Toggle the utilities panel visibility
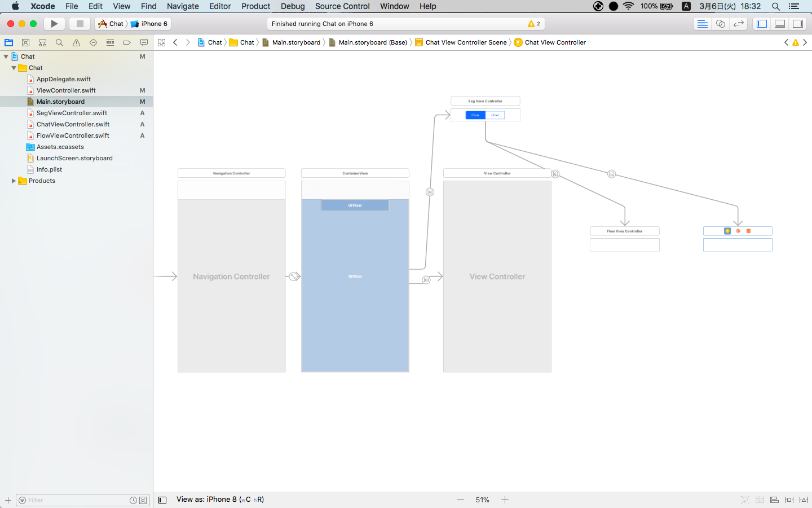812x508 pixels. [798, 24]
